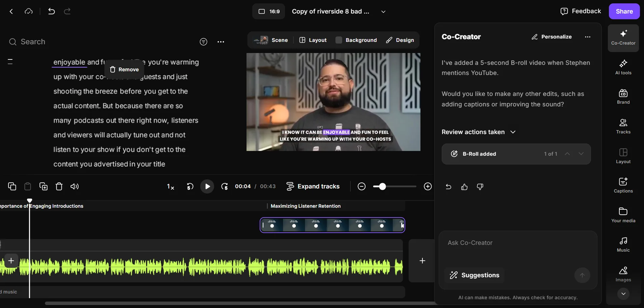Screen dimensions: 644x308
Task: Delete selection with trash icon
Action: point(59,186)
